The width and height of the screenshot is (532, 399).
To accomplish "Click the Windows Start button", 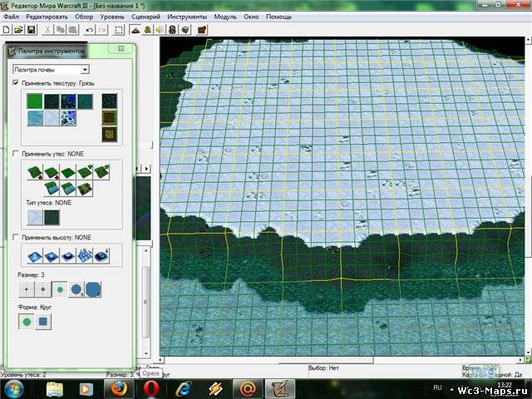I will click(x=15, y=388).
